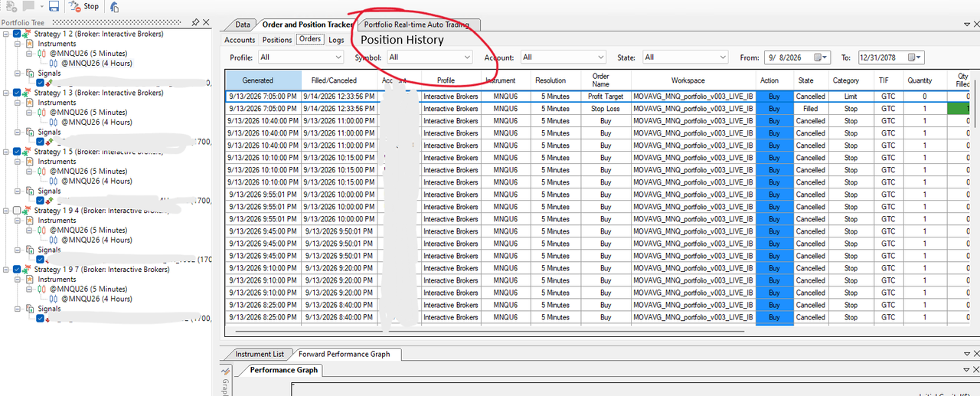The width and height of the screenshot is (980, 396).
Task: Toggle the signal checkbox under Strategy 1 5 Signals
Action: pyautogui.click(x=41, y=201)
